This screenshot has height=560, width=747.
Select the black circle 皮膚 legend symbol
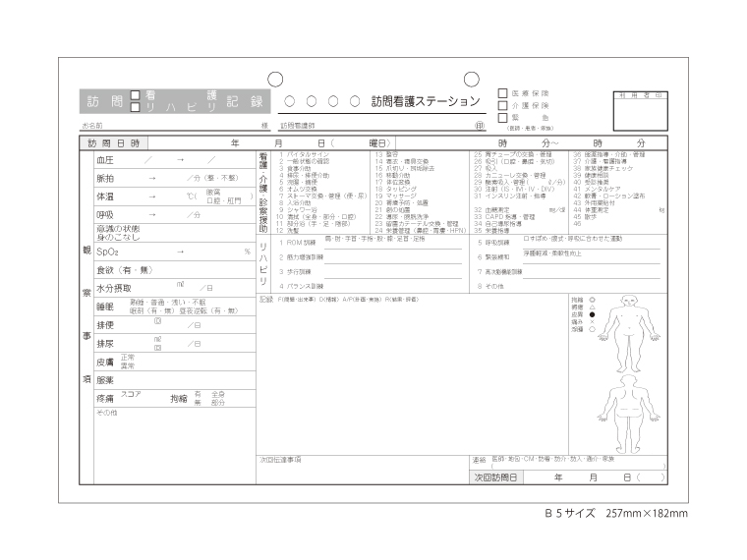[592, 314]
